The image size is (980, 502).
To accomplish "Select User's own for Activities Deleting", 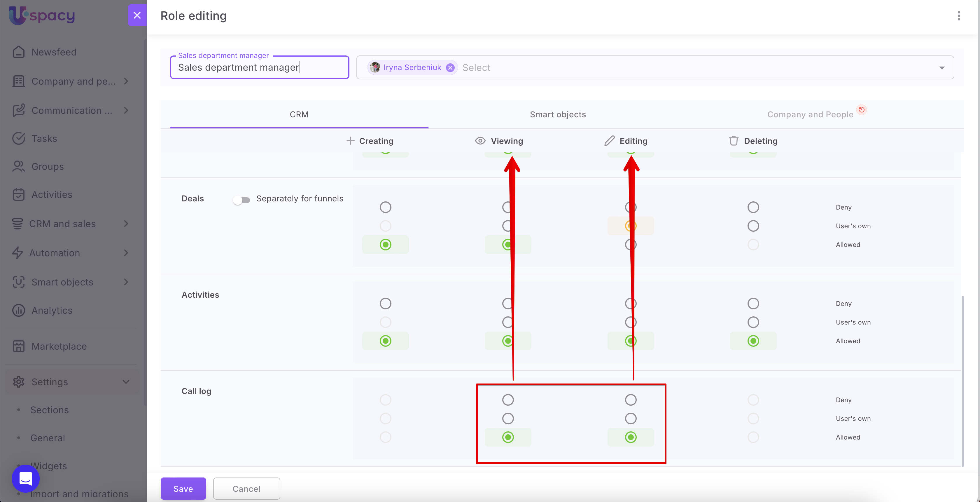I will (753, 323).
